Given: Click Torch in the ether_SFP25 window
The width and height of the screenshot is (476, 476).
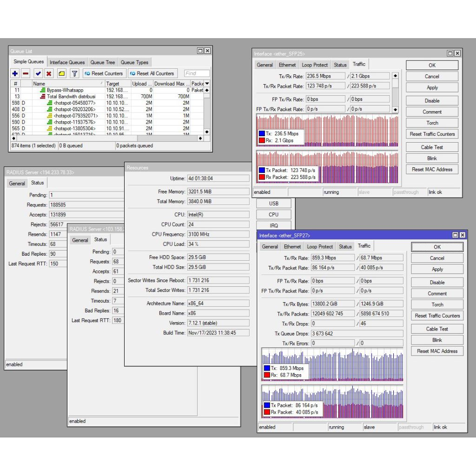Looking at the screenshot, I should pos(432,123).
